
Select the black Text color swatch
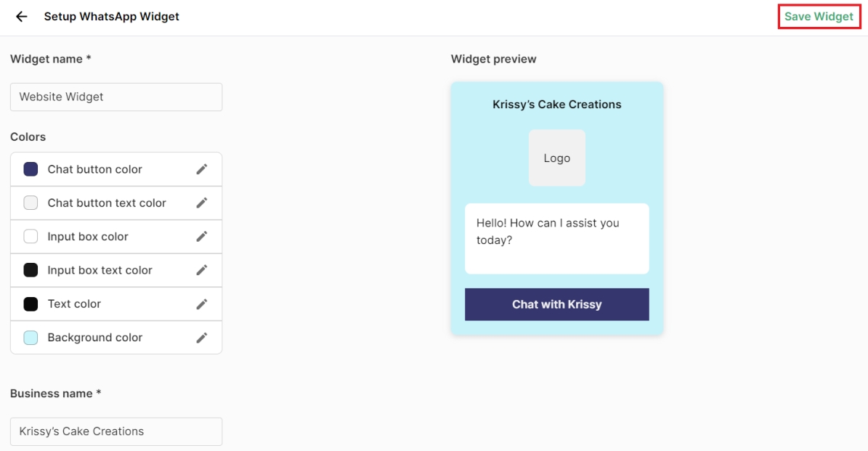point(31,304)
